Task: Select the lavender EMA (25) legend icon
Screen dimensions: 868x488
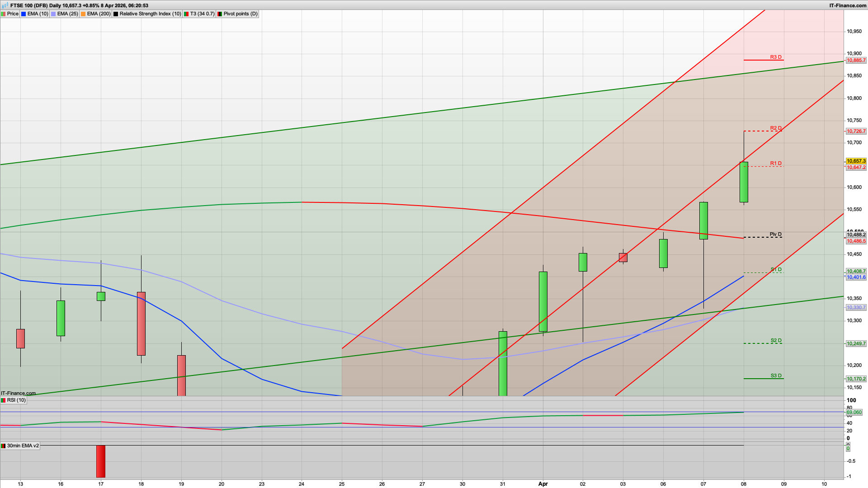Action: [53, 14]
